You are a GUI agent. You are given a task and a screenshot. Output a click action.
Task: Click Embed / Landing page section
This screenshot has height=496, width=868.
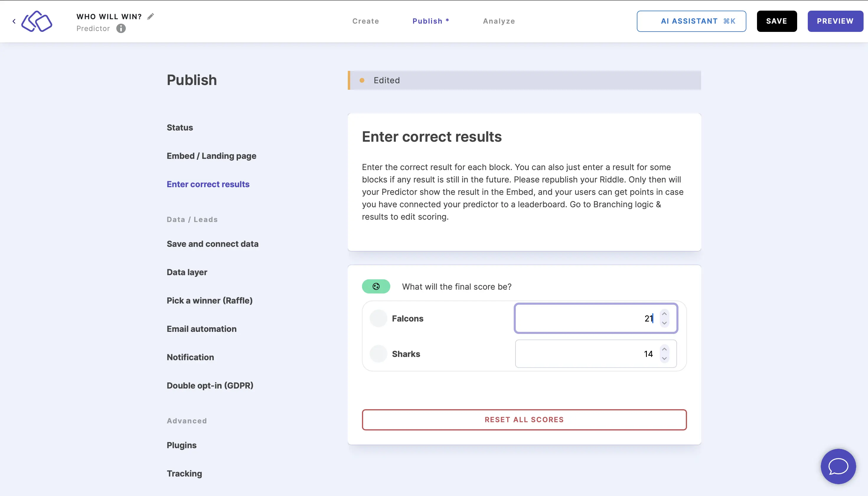point(211,156)
